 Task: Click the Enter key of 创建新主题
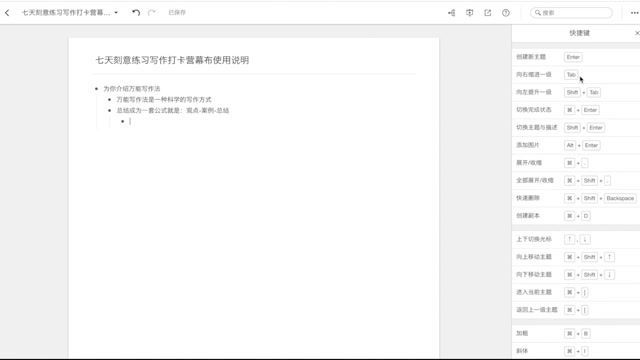click(x=573, y=57)
